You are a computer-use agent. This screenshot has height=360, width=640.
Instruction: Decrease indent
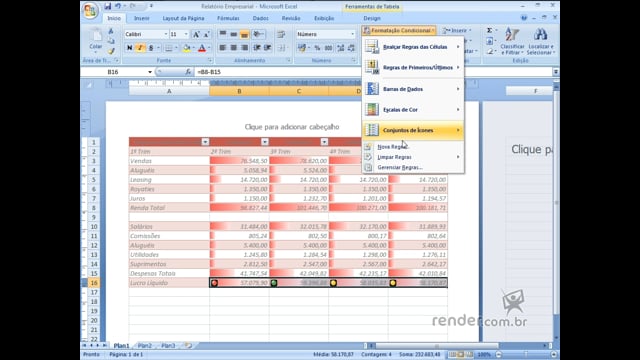[257, 48]
